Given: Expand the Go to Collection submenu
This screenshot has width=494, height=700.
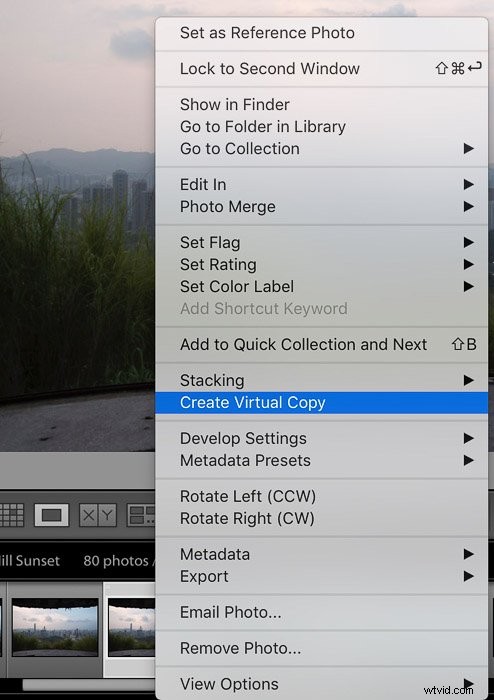Looking at the screenshot, I should pyautogui.click(x=321, y=149).
